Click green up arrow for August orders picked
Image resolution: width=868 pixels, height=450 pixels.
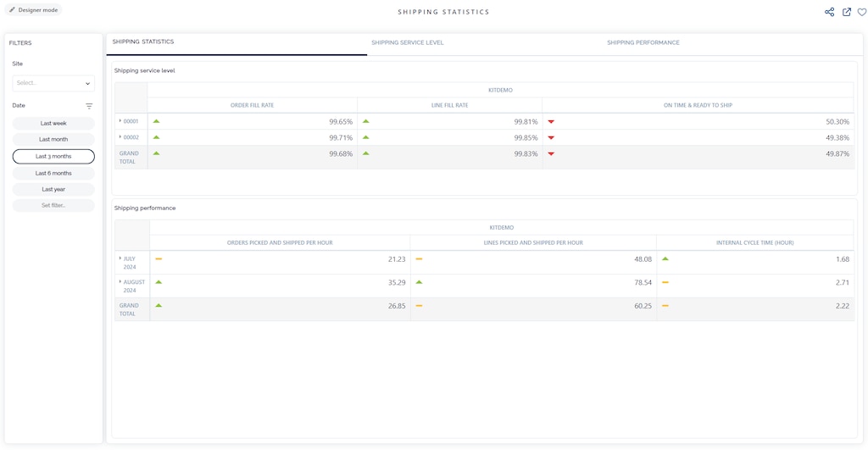[x=159, y=282]
